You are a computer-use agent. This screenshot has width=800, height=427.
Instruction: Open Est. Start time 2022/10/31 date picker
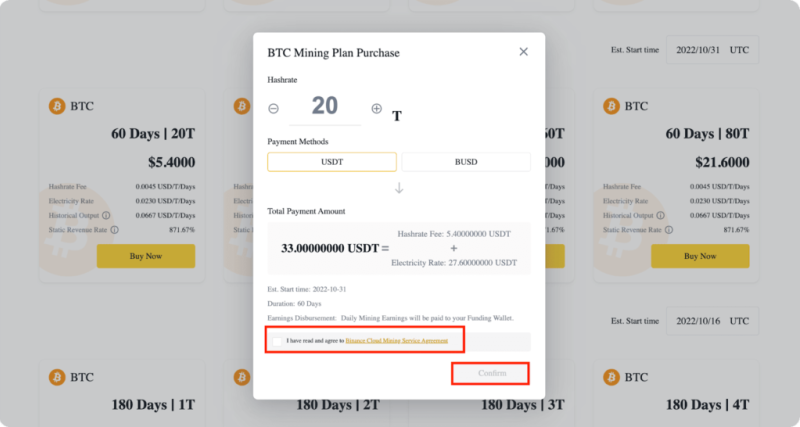point(712,50)
